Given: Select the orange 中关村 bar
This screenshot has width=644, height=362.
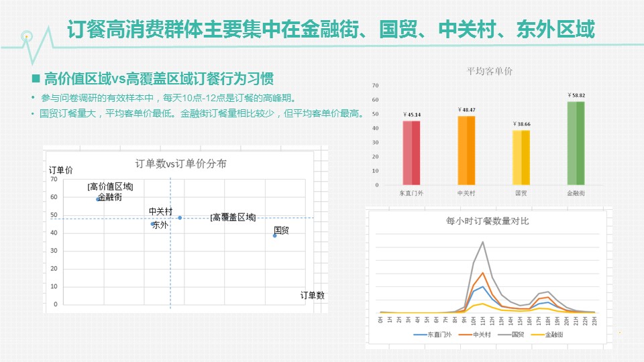Looking at the screenshot, I should pyautogui.click(x=466, y=150).
